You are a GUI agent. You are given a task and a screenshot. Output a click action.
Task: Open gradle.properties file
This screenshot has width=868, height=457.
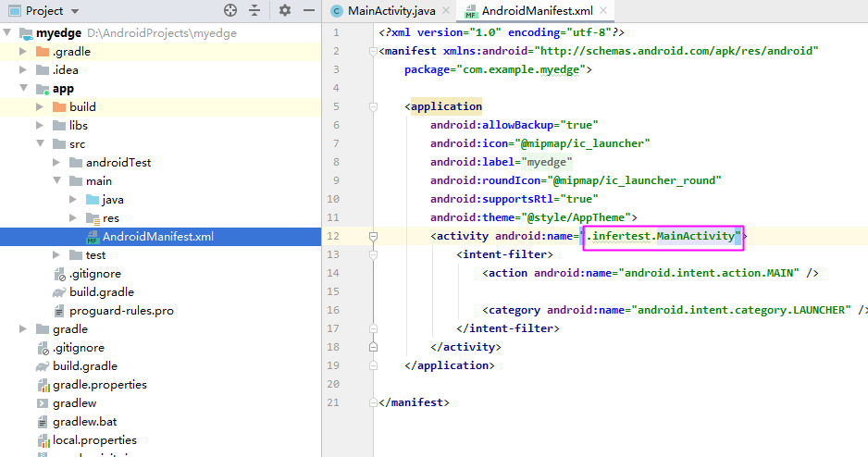pyautogui.click(x=100, y=385)
